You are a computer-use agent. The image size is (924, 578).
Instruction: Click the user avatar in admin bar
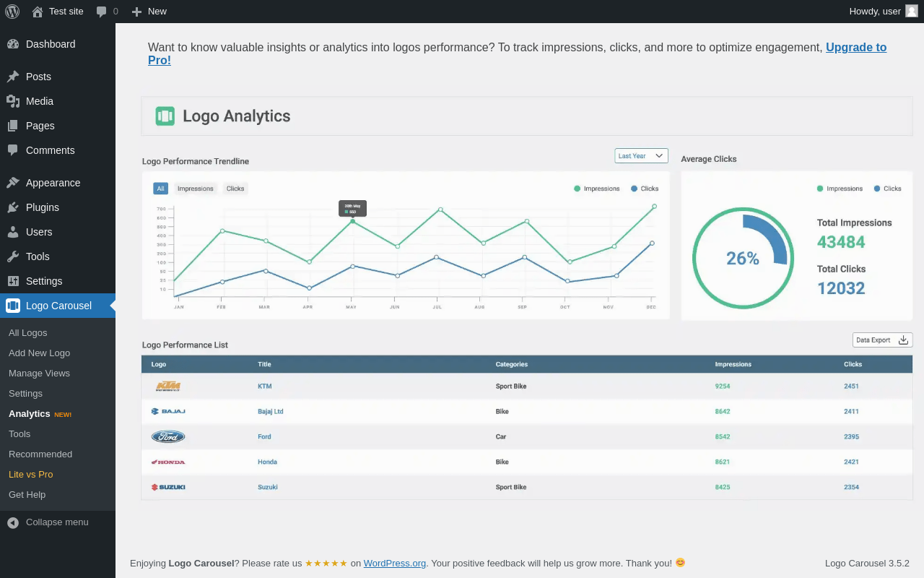click(912, 12)
